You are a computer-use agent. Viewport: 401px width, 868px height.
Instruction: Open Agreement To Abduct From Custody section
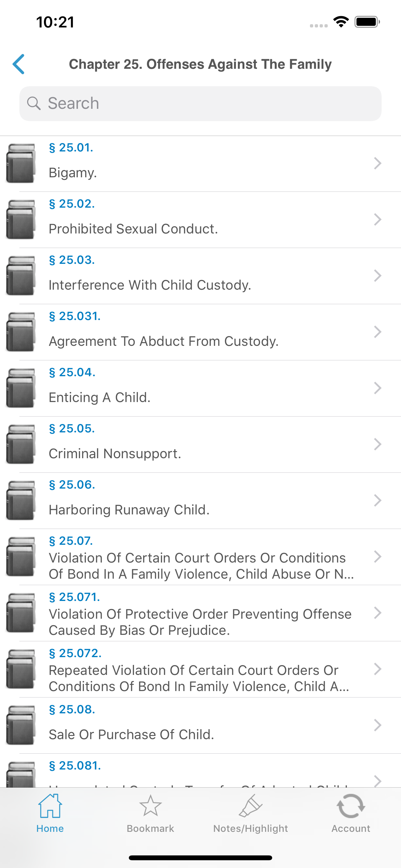[164, 341]
